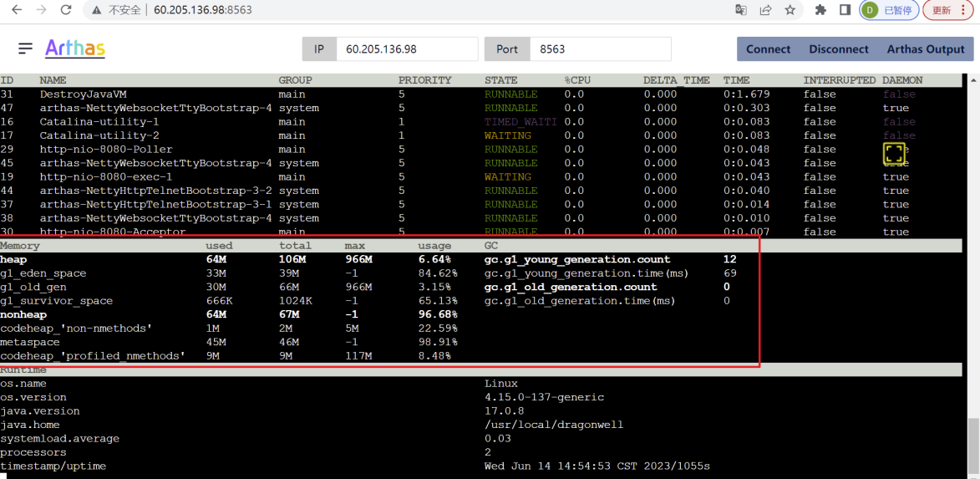Viewport: 980px width, 479px height.
Task: Click the browser back arrow
Action: point(17,10)
